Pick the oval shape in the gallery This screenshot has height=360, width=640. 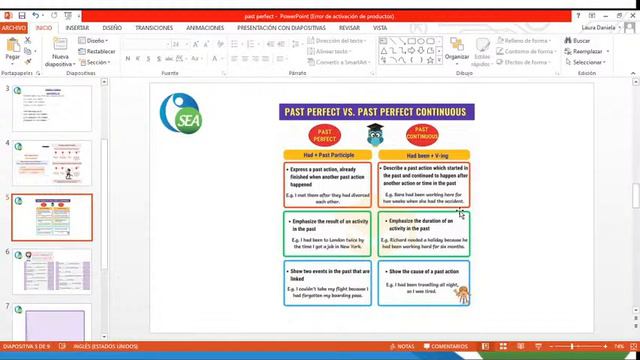(421, 41)
